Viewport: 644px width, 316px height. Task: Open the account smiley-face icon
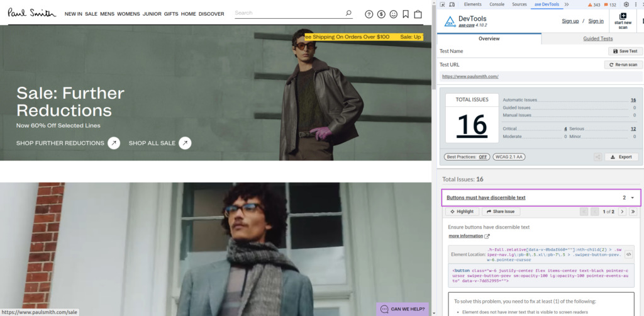(394, 14)
